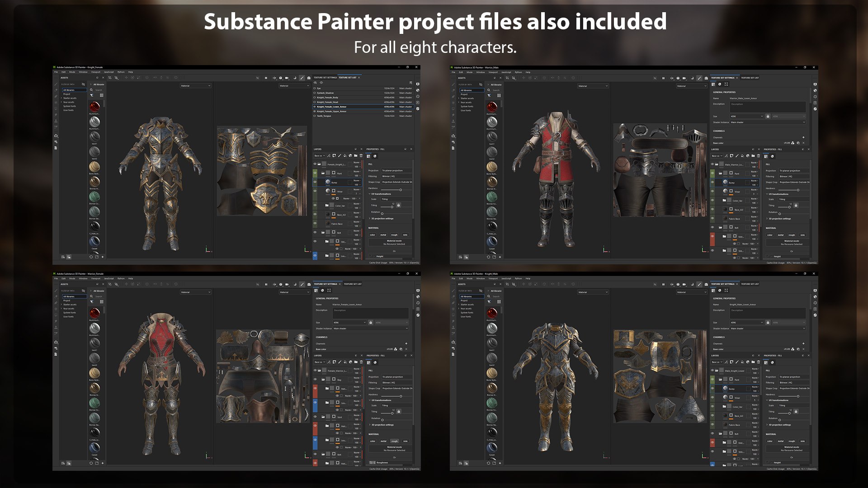Viewport: 868px width, 488px height.
Task: Adjust the Rotation slider in Warrior_Female Properties
Action: [397, 420]
